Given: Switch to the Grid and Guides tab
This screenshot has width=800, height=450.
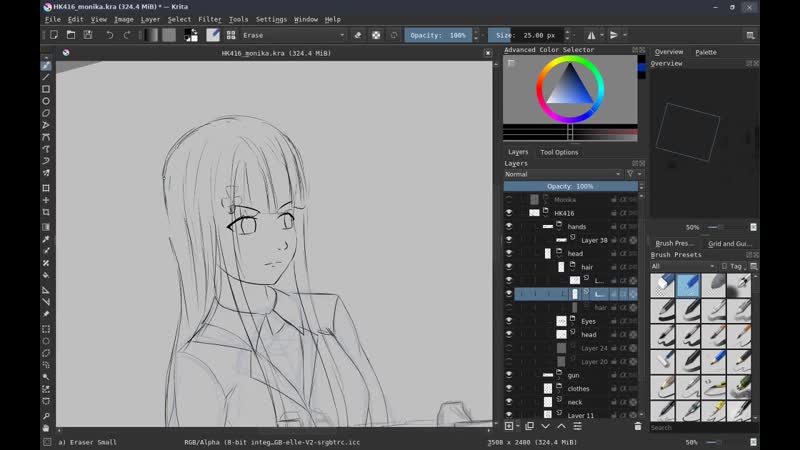Looking at the screenshot, I should tap(730, 243).
